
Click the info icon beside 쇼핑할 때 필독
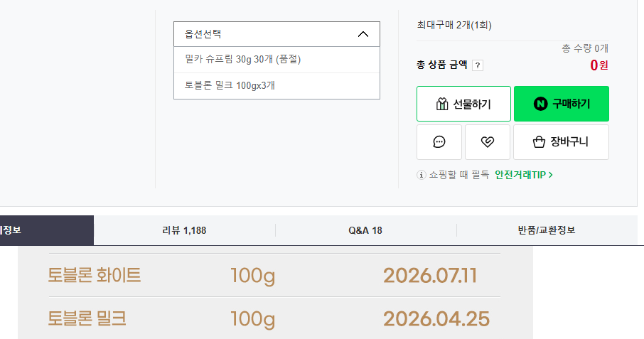coord(422,175)
